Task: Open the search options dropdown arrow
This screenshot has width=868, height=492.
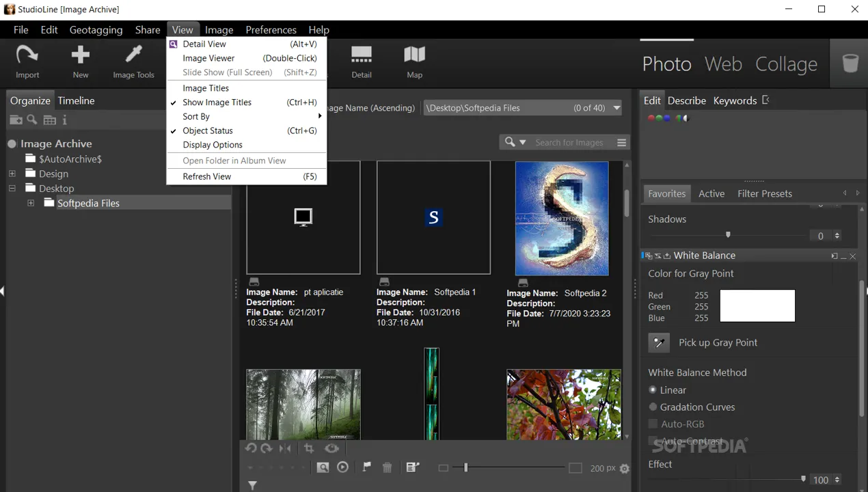Action: pos(523,142)
